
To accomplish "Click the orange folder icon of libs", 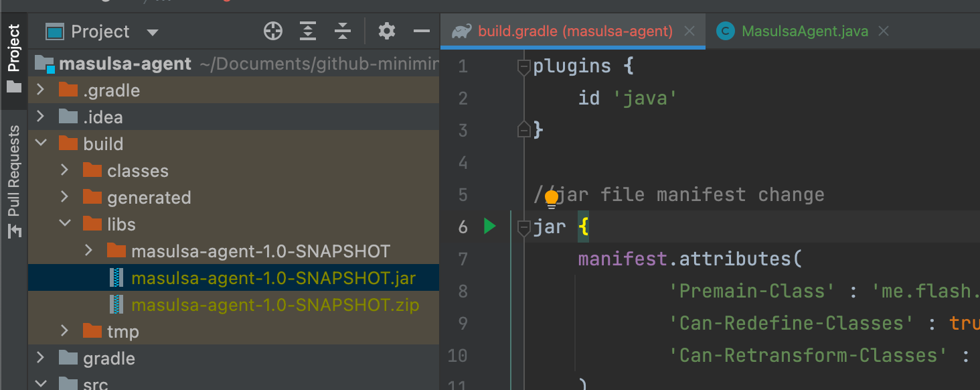I will (92, 224).
